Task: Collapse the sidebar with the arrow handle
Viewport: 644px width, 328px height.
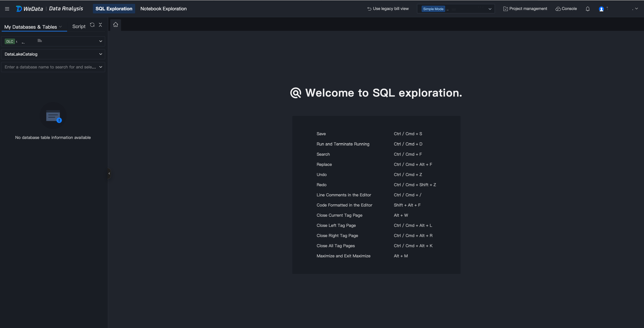Action: click(109, 173)
